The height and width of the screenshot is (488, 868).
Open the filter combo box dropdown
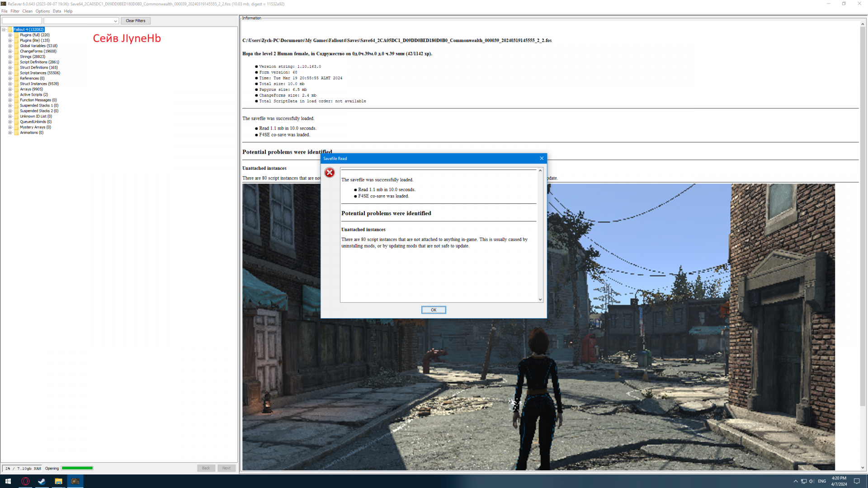tap(115, 21)
